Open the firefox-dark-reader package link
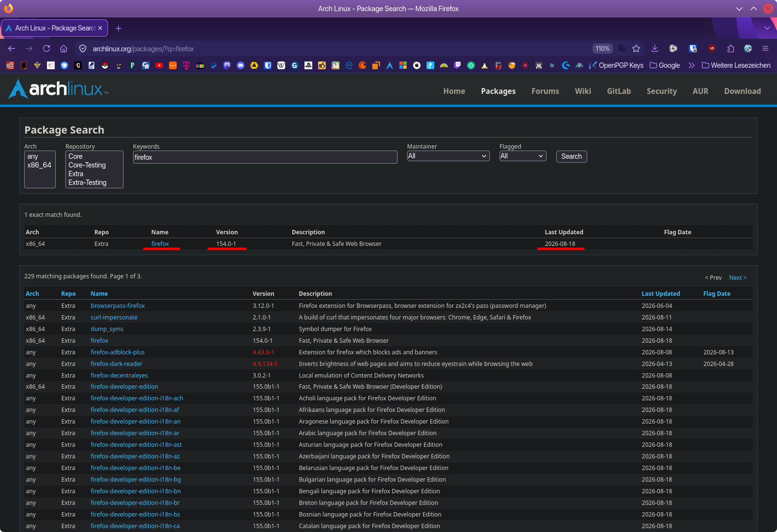The image size is (777, 532). tap(116, 364)
